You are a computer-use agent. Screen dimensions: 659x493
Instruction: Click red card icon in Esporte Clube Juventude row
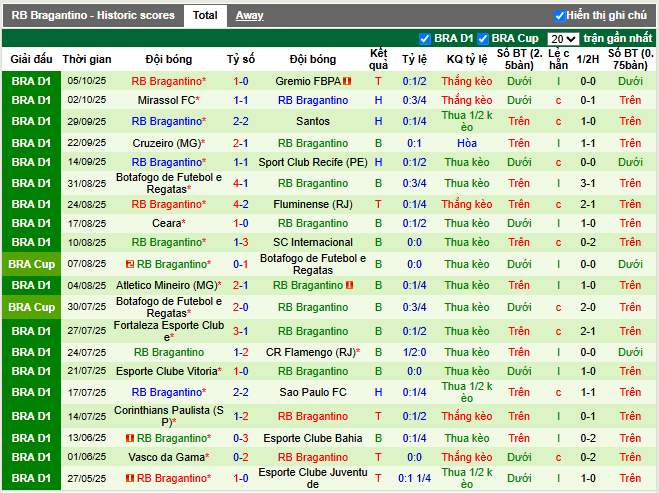tap(130, 480)
